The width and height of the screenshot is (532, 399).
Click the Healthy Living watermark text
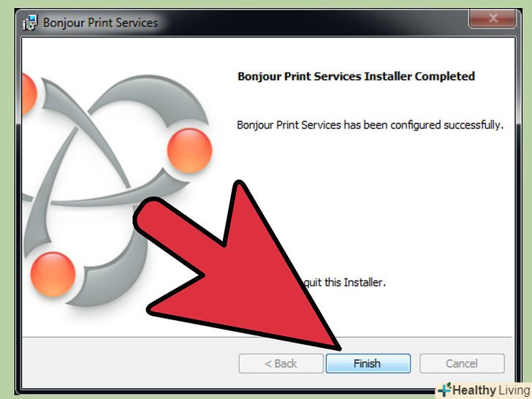pyautogui.click(x=491, y=389)
